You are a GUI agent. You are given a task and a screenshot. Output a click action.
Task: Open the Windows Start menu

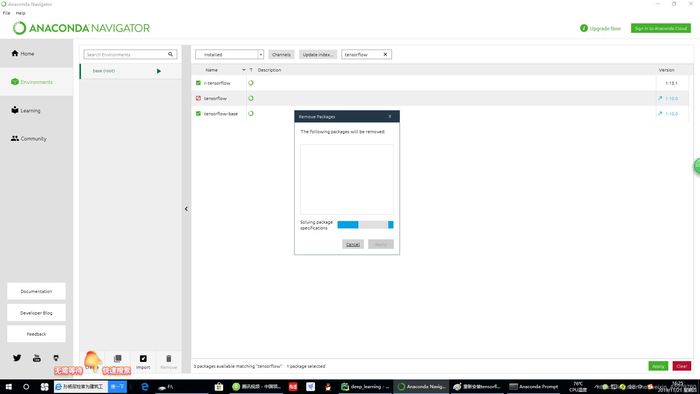tap(8, 387)
